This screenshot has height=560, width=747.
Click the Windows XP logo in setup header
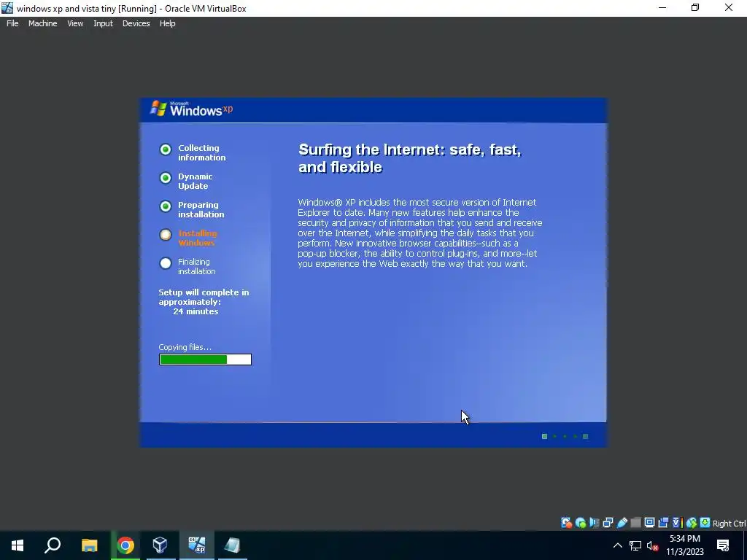click(192, 109)
